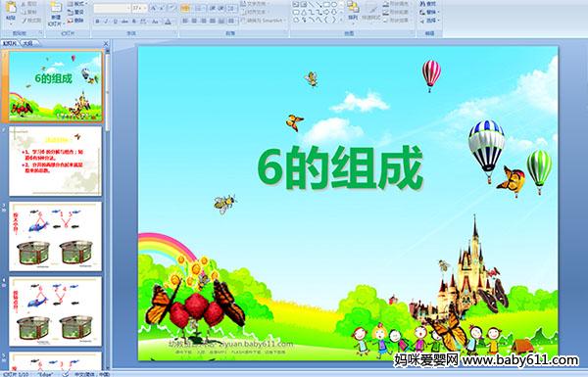Select the oval shape in shapes gallery
This screenshot has height=377, width=588.
[x=334, y=5]
